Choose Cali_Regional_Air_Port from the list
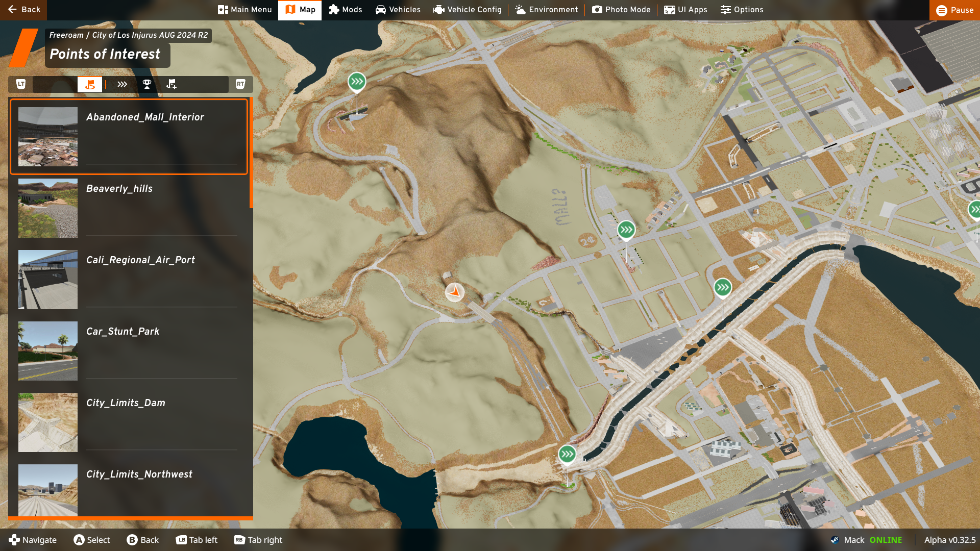Image resolution: width=980 pixels, height=551 pixels. pyautogui.click(x=140, y=260)
